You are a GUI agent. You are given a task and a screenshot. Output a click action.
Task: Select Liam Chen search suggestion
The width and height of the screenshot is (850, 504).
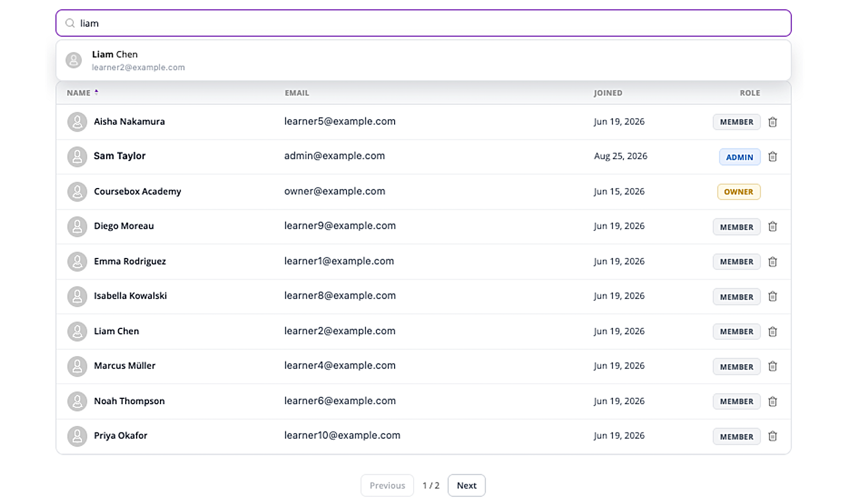point(423,60)
